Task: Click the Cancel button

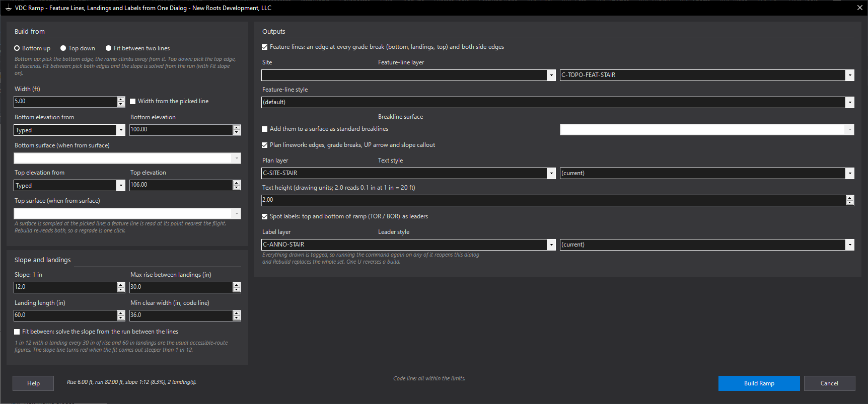Action: [829, 383]
